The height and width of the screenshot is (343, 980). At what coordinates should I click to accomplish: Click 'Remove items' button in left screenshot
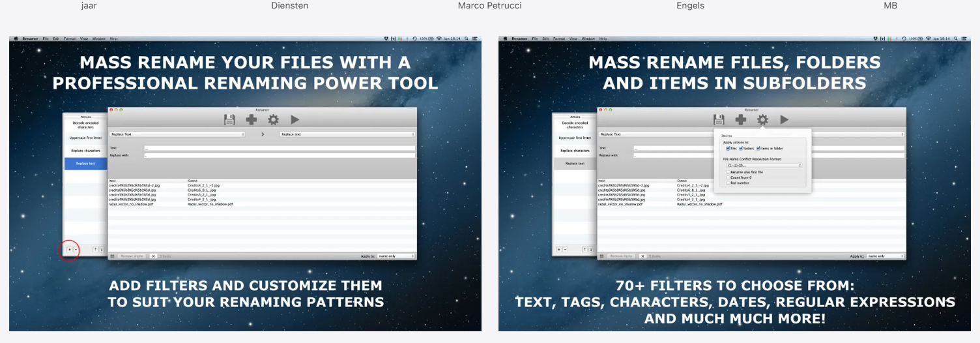click(x=132, y=256)
